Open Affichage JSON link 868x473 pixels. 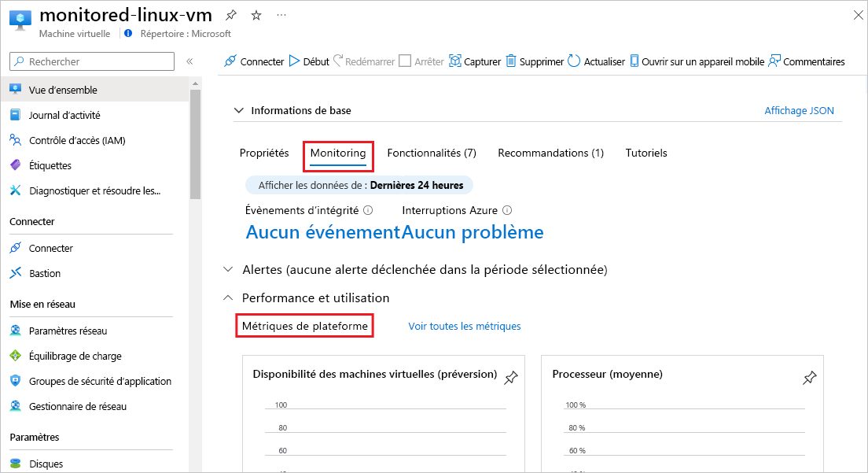(799, 111)
